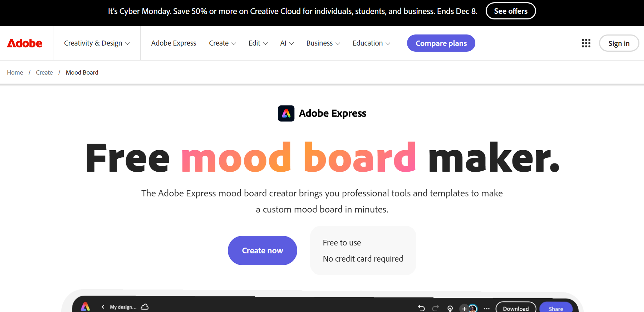Open the apps grid menu icon
Screen dimensions: 644x312
(586, 43)
